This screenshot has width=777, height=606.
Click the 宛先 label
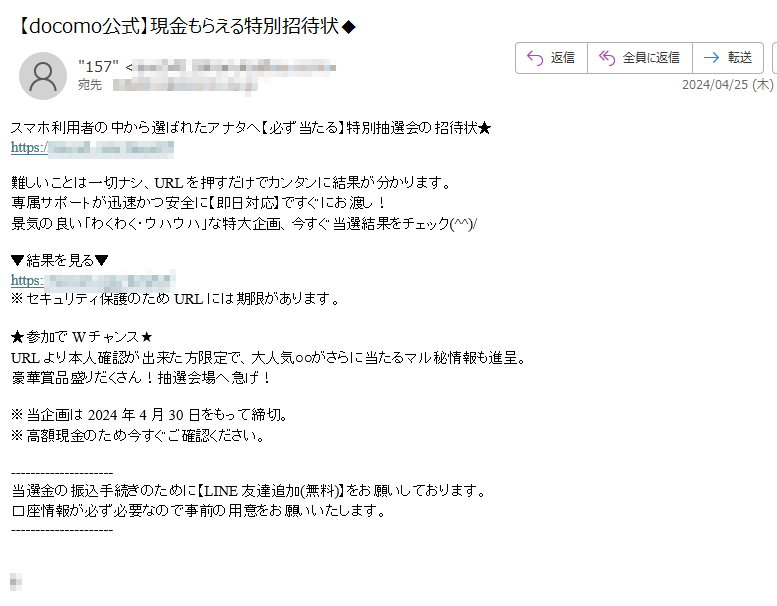click(90, 85)
